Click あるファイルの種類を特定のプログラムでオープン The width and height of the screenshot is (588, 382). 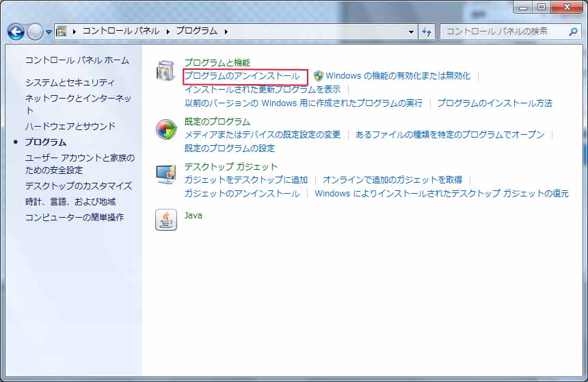click(x=450, y=134)
